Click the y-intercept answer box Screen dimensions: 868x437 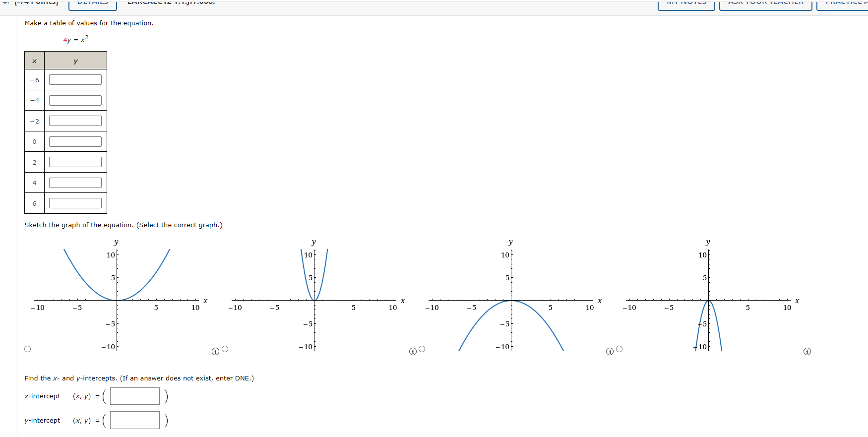coord(134,420)
